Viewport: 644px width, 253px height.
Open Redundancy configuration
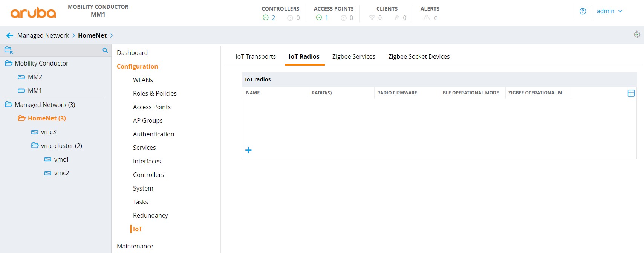[x=150, y=215]
